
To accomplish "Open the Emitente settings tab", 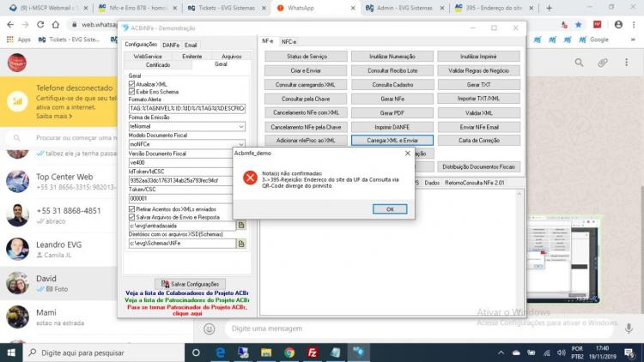I will point(191,57).
